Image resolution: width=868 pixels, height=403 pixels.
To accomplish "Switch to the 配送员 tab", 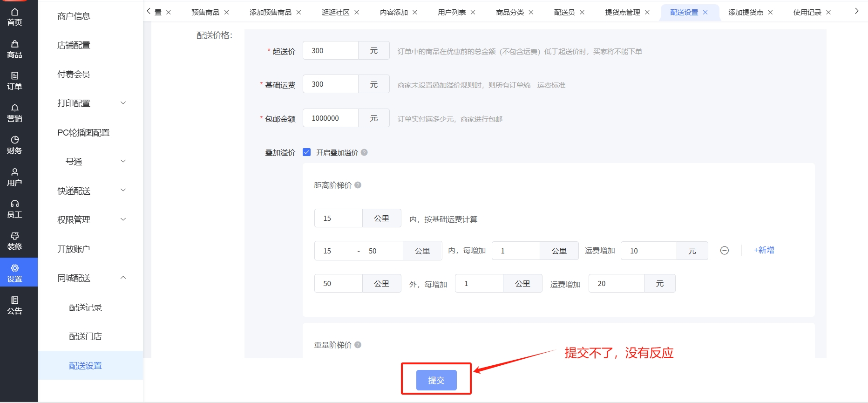I will coord(564,13).
